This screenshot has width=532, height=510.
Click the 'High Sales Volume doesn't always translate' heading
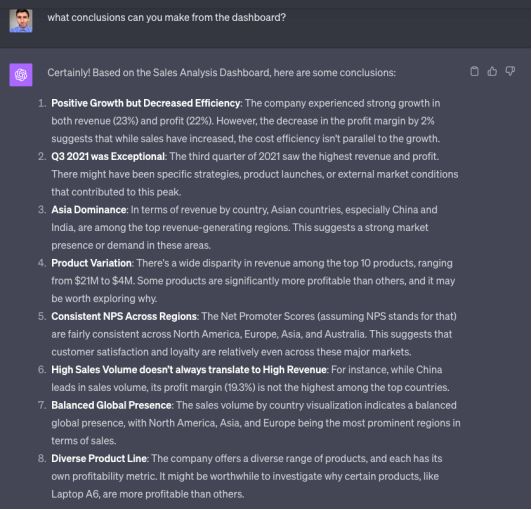click(189, 370)
